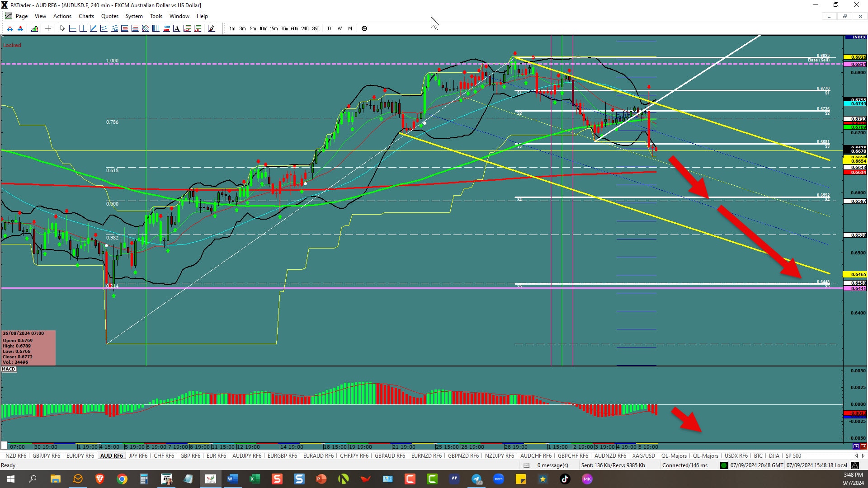Select the arrow pointer tool
Image resolution: width=868 pixels, height=488 pixels.
(x=62, y=28)
